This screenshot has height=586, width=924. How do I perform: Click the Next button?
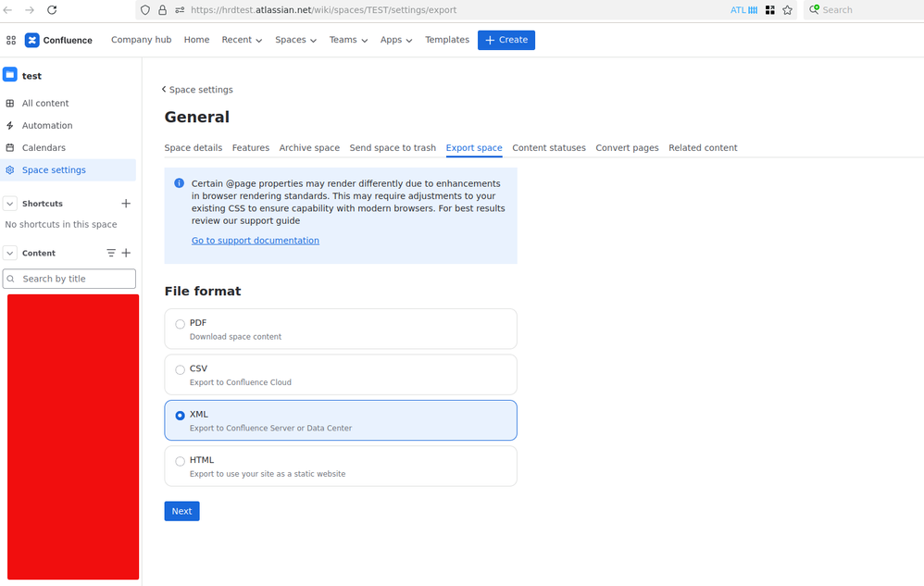[x=181, y=511]
